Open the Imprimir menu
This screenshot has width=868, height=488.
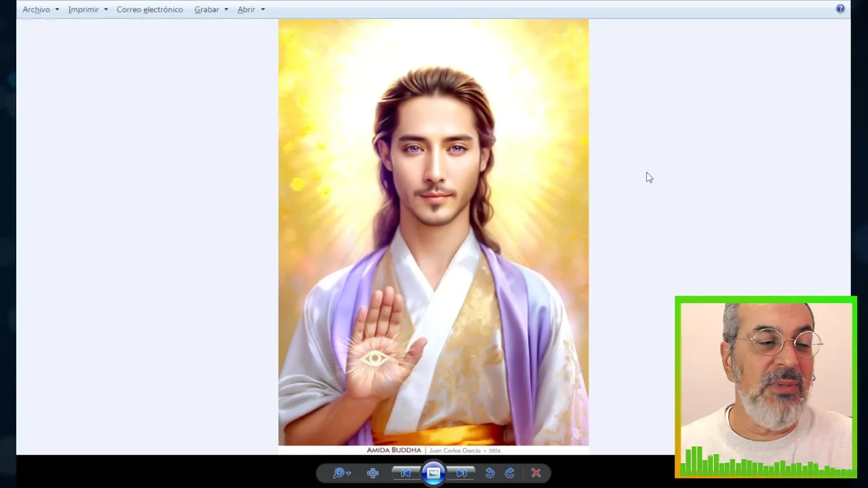(83, 9)
